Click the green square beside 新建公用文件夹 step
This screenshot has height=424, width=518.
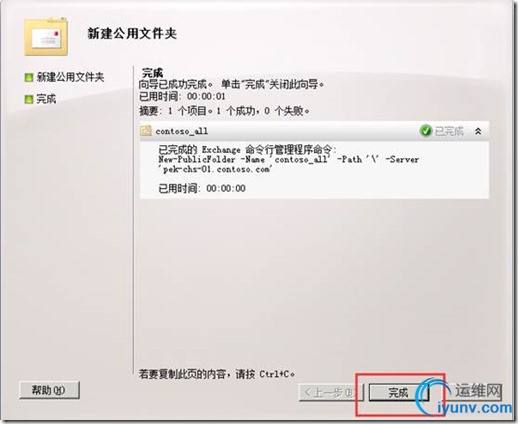click(x=29, y=78)
